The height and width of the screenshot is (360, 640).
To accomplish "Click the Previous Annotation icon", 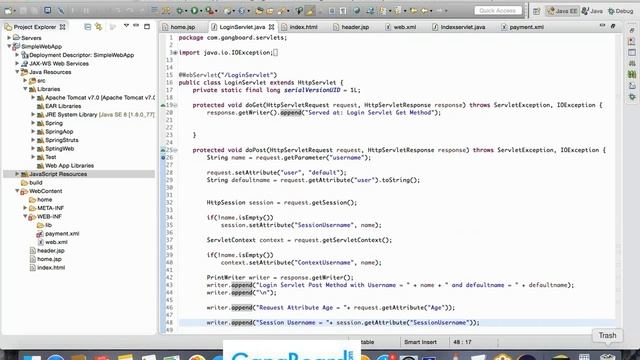I will tap(398, 11).
